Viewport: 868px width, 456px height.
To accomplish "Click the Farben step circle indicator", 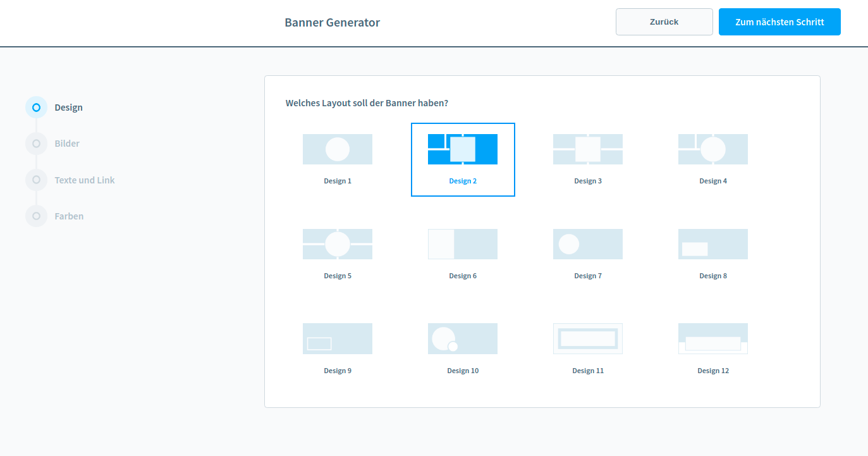I will [x=36, y=216].
